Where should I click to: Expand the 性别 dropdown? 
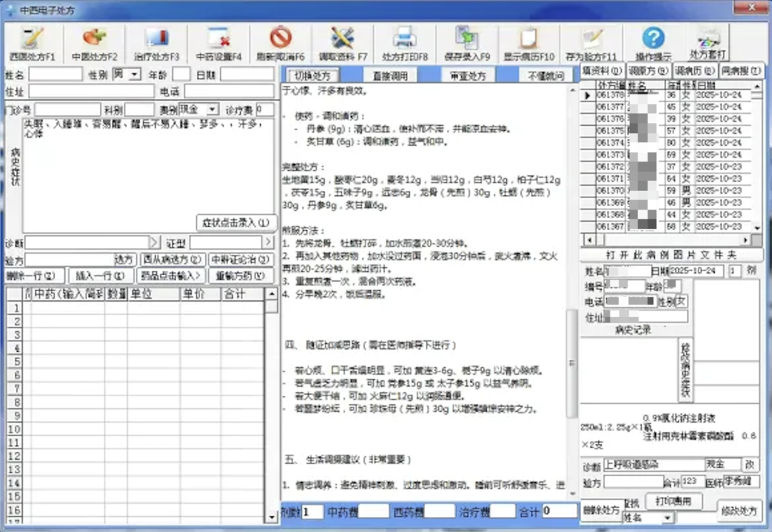pyautogui.click(x=134, y=74)
